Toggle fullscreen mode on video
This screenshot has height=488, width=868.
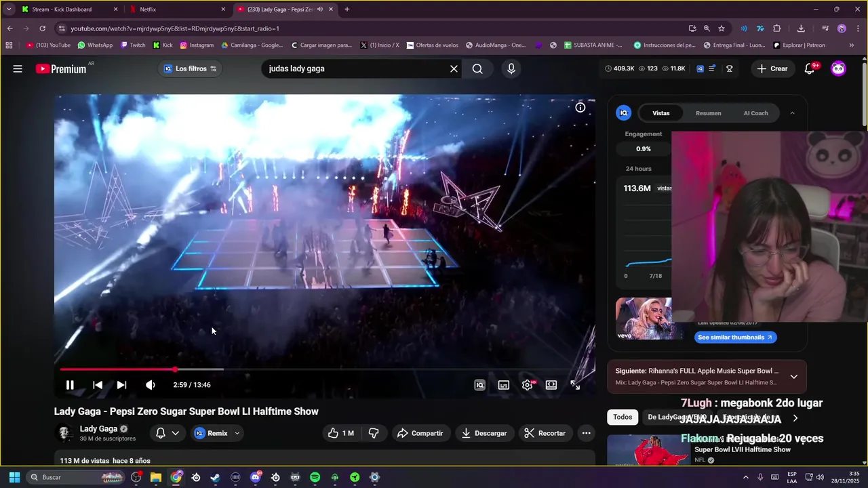(575, 385)
